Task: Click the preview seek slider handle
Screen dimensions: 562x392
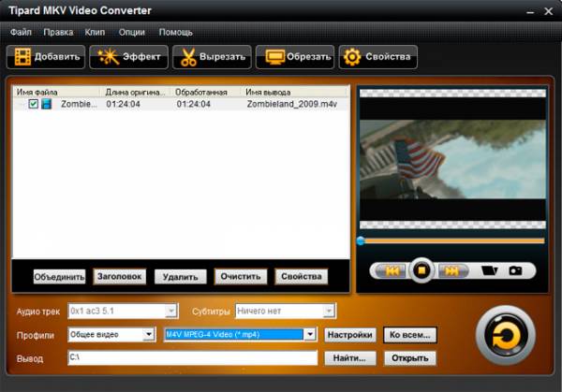Action: pyautogui.click(x=361, y=241)
